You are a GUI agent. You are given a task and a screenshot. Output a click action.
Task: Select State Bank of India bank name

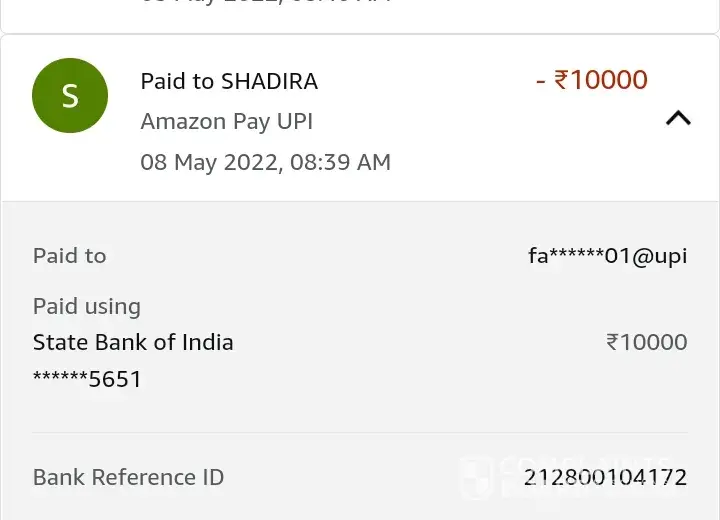(133, 342)
